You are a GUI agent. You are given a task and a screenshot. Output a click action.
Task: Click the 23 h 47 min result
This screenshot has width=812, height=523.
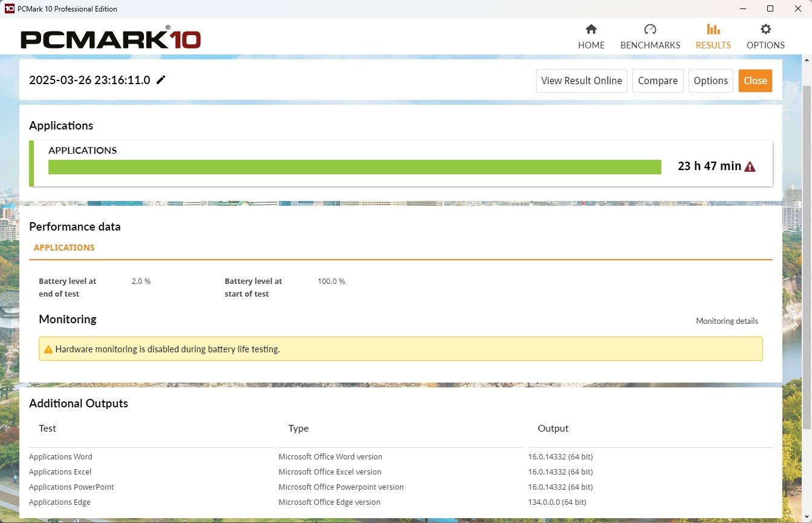[x=709, y=166]
